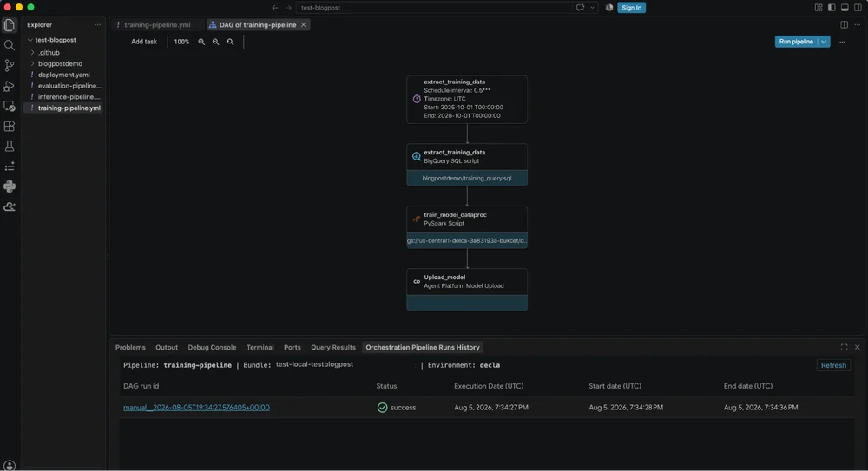Select the DAG of training-pipeline tab
Viewport: 868px width, 471px height.
point(258,25)
